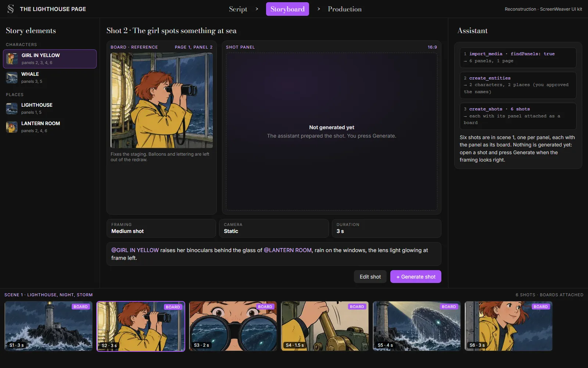
Task: Click the create_shots assistant step card
Action: pos(518,116)
